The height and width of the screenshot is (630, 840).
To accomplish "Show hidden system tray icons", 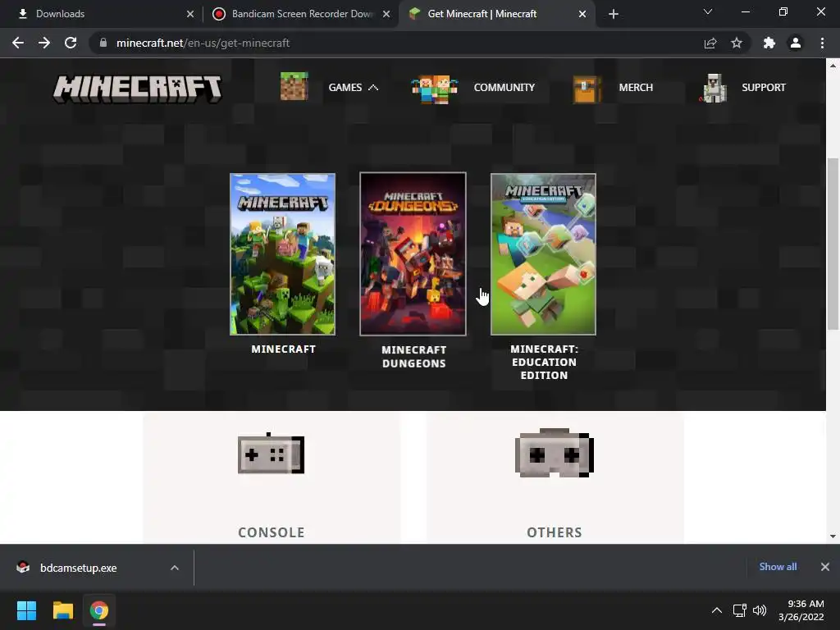I will (717, 610).
